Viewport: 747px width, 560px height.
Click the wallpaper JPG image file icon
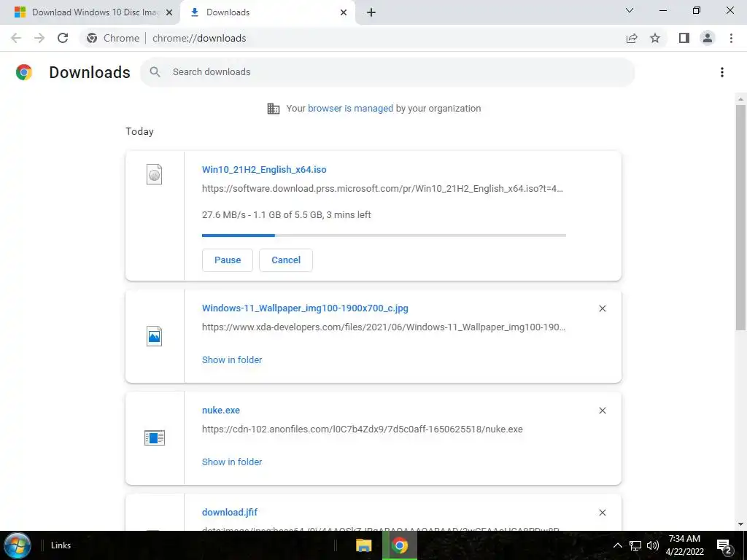pos(155,336)
